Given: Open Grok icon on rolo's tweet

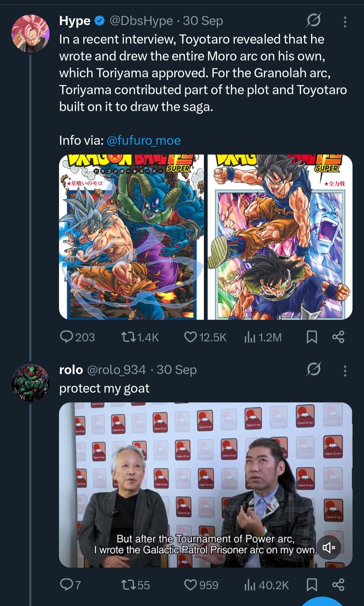Looking at the screenshot, I should click(x=313, y=369).
